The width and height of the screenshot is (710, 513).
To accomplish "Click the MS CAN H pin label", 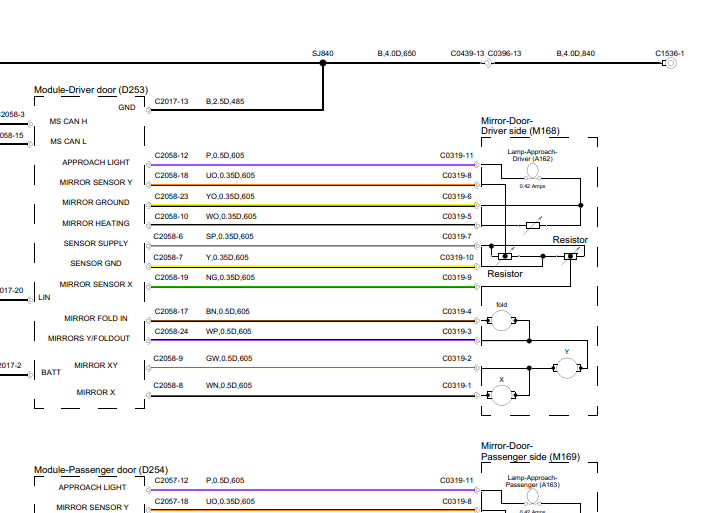I will 68,121.
